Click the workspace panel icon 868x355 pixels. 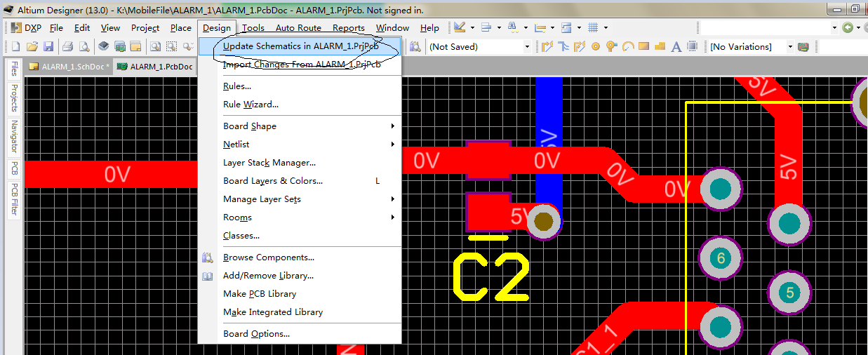pos(135,46)
